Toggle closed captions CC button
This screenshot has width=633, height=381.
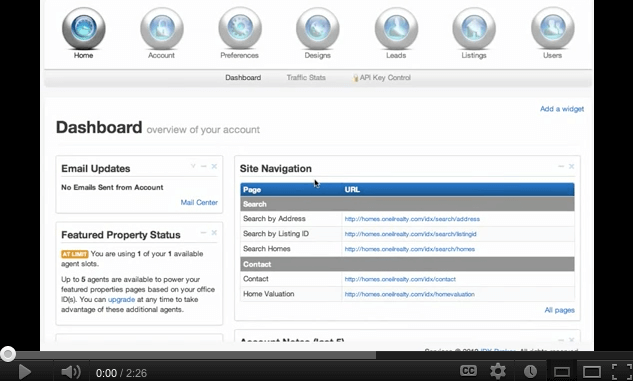tap(468, 371)
